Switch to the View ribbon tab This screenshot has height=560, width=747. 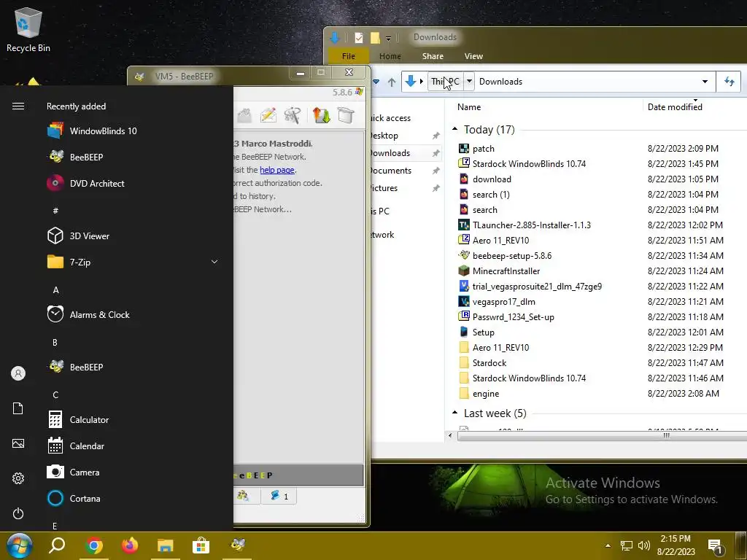[x=473, y=56]
